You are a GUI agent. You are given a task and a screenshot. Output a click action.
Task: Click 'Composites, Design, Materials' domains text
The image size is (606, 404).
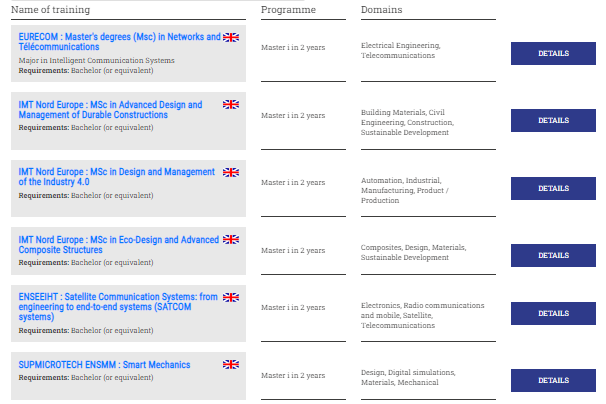(x=414, y=252)
